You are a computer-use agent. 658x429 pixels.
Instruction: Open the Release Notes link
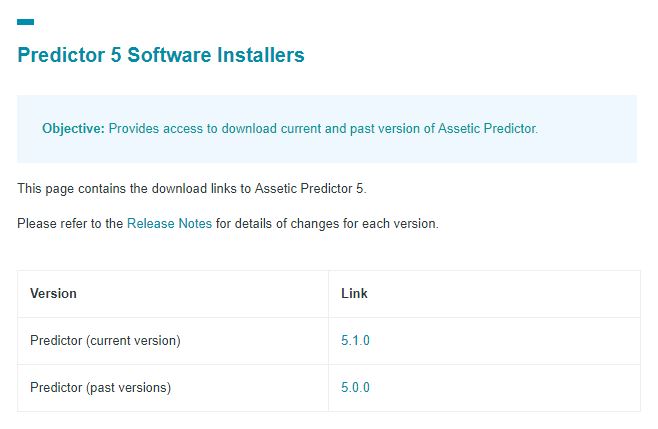tap(169, 223)
